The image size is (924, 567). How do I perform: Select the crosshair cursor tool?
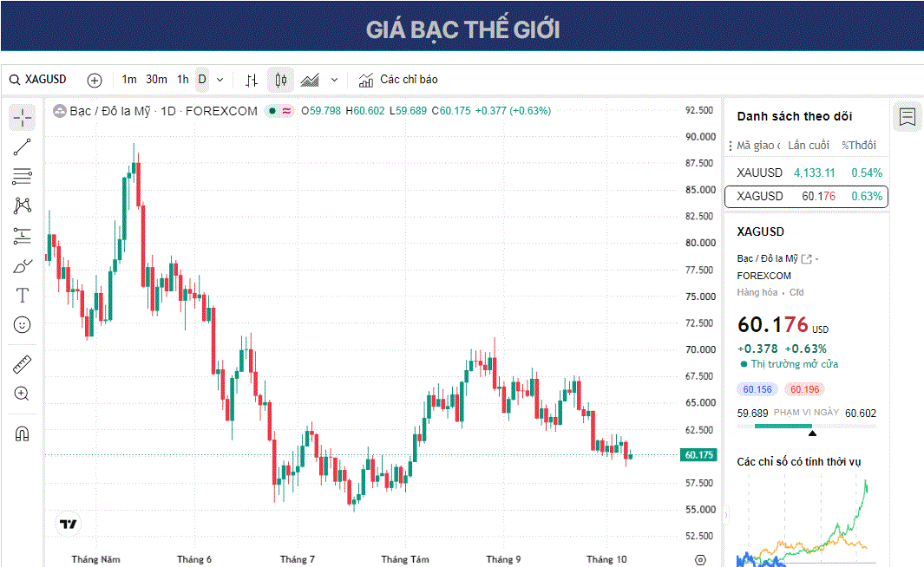point(23,118)
